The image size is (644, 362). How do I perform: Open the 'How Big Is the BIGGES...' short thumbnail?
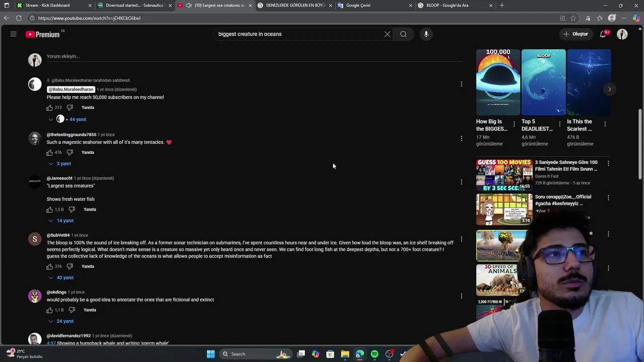[x=498, y=82]
